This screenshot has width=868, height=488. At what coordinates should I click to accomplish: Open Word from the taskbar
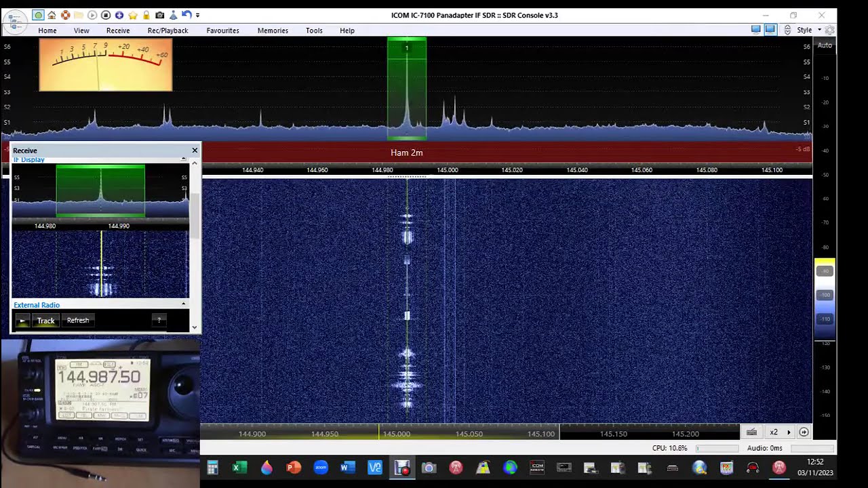pyautogui.click(x=348, y=467)
